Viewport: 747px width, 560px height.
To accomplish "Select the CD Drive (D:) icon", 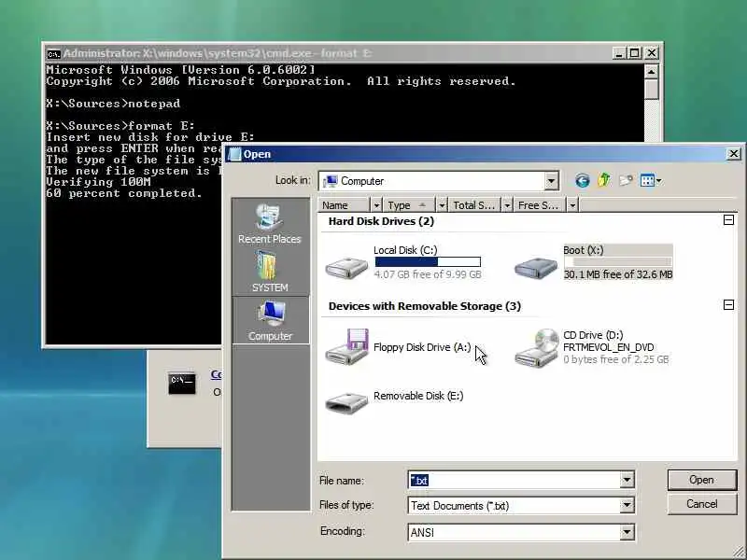I will click(537, 347).
